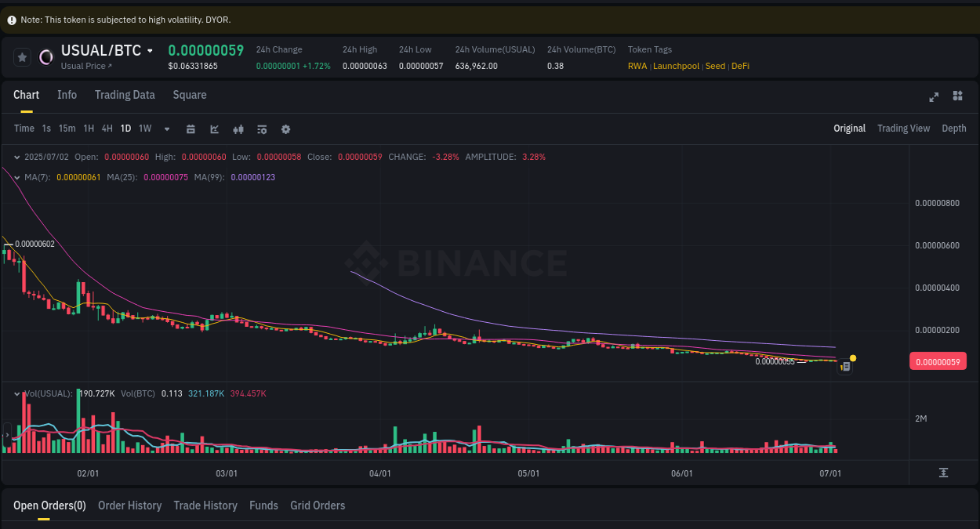Open the date range calendar icon

[191, 129]
